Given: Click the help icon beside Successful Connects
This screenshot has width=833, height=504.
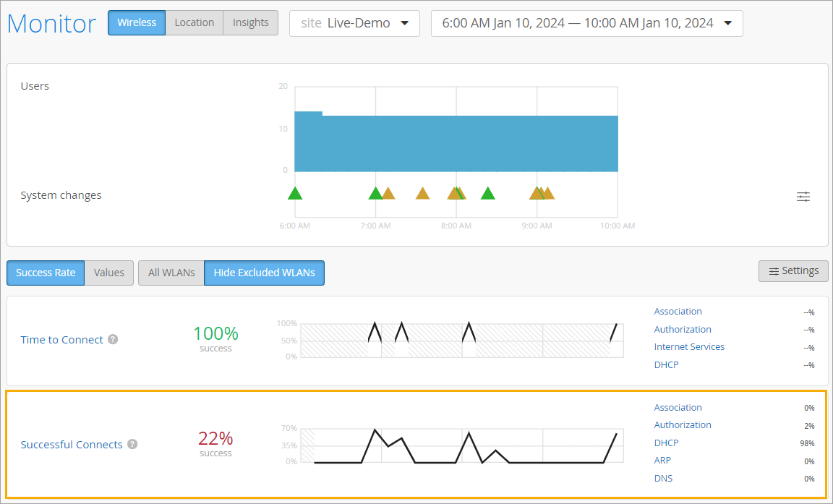Looking at the screenshot, I should (132, 444).
